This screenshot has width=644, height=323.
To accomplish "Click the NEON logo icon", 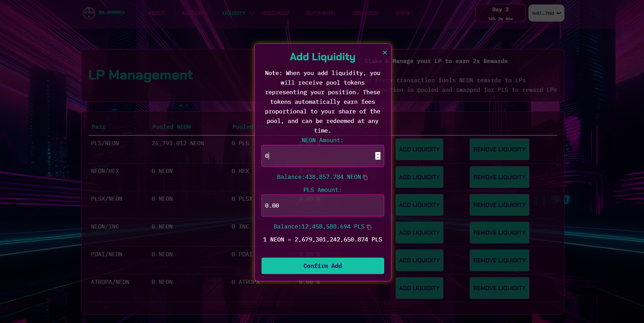I will (x=89, y=13).
